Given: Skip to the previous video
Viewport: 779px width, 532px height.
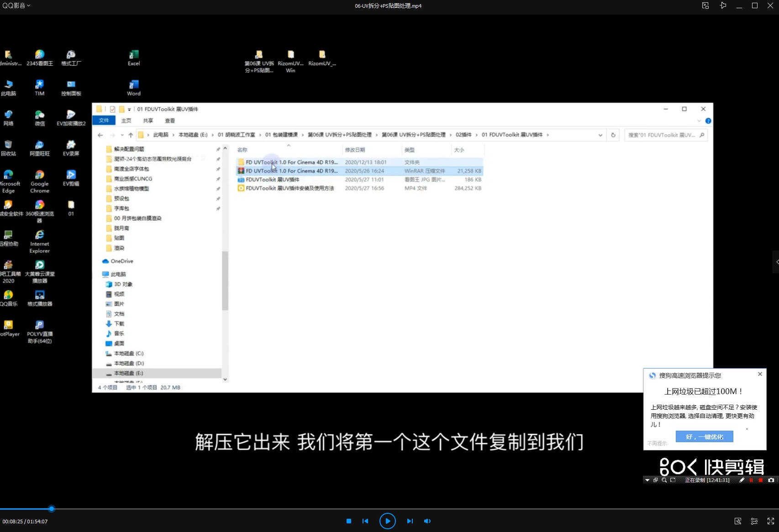Looking at the screenshot, I should tap(365, 521).
